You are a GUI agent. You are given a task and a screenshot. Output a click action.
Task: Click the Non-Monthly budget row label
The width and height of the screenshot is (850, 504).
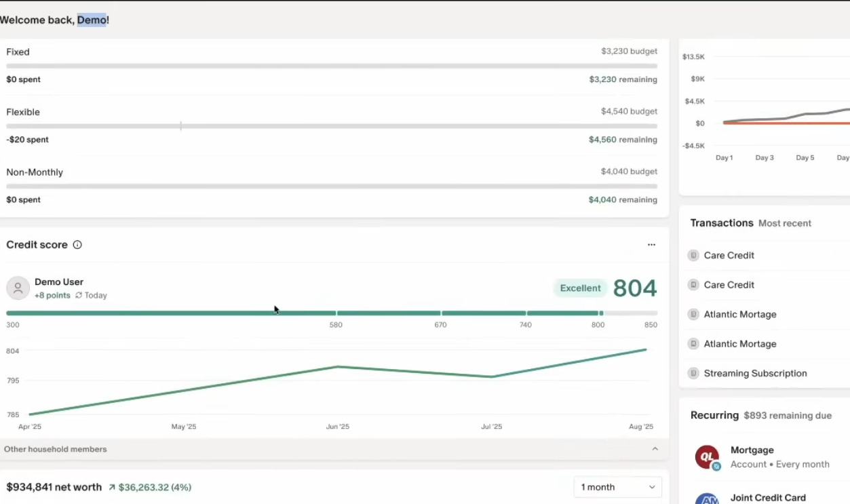pyautogui.click(x=35, y=172)
